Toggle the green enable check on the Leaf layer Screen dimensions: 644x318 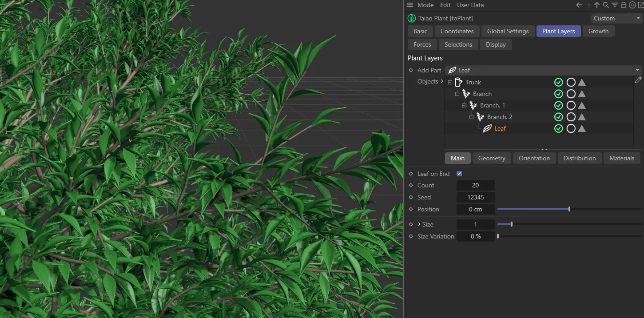[x=558, y=128]
